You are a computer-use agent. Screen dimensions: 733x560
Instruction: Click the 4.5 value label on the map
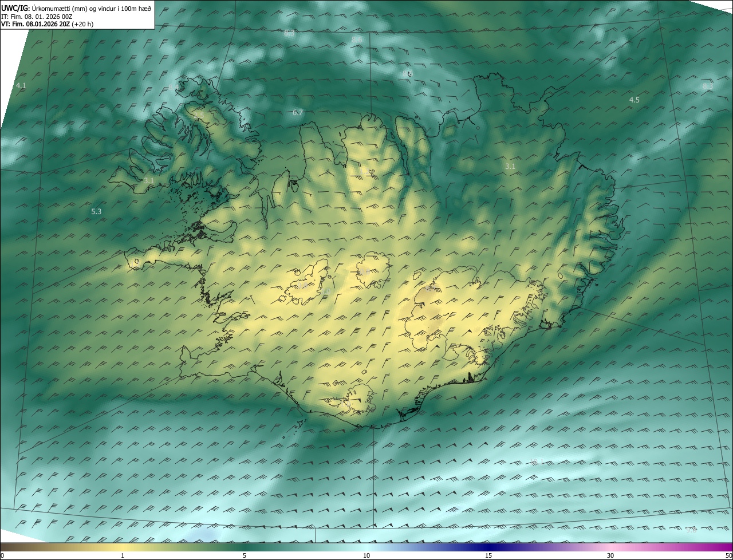(x=635, y=100)
